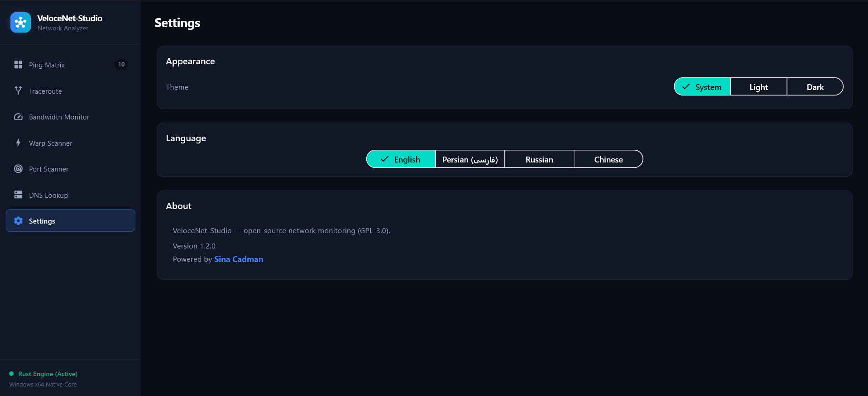
Task: Click the Network Analyzer subtitle
Action: 63,28
